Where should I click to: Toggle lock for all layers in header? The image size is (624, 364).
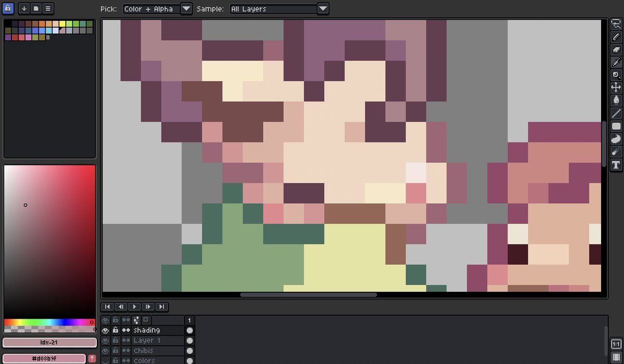click(115, 320)
